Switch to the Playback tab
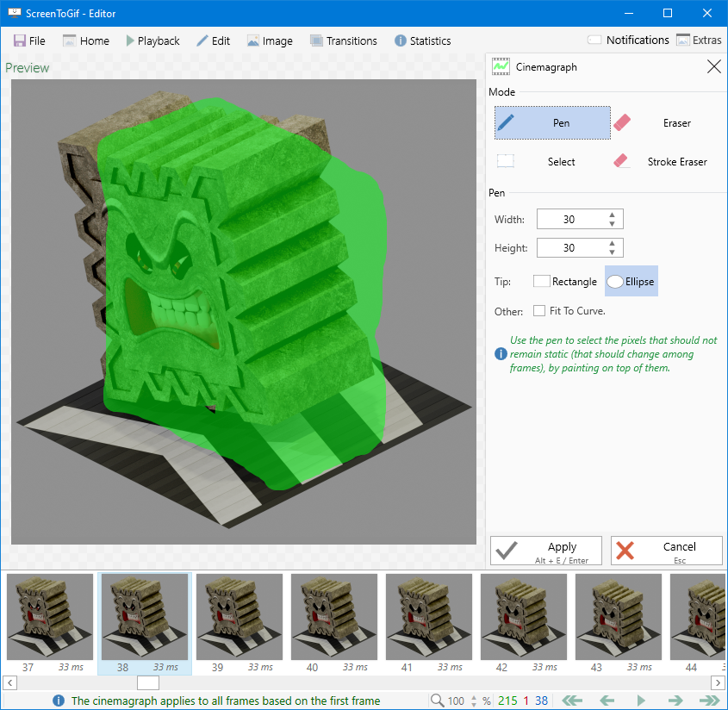The height and width of the screenshot is (710, 728). [x=152, y=40]
